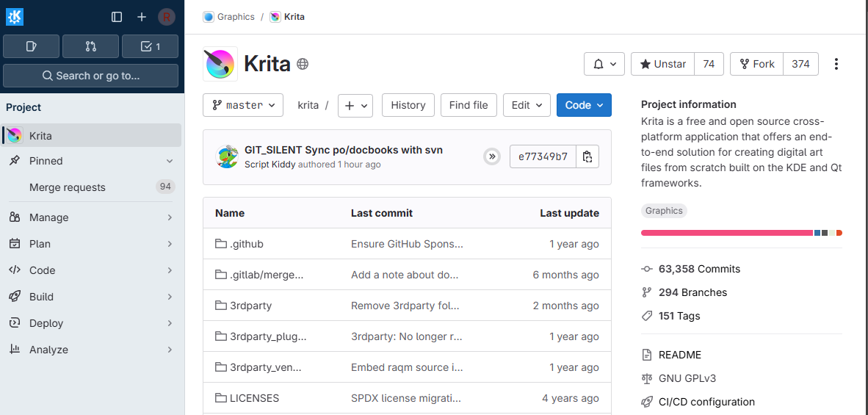Open the create new plus menu

142,17
